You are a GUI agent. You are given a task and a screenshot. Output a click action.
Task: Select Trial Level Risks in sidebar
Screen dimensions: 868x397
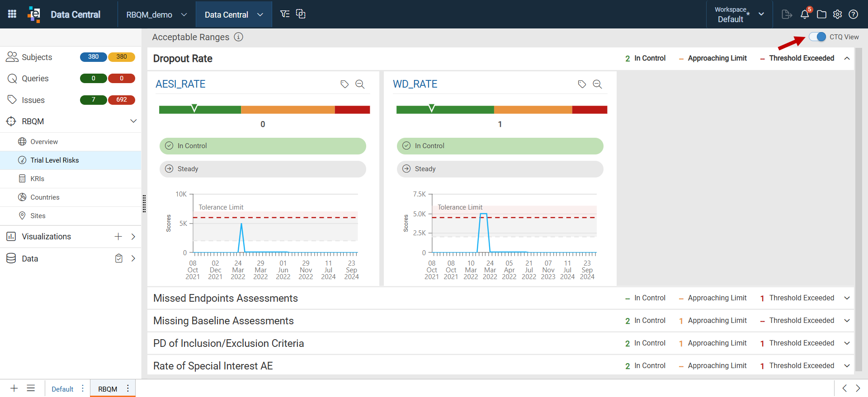tap(71, 160)
